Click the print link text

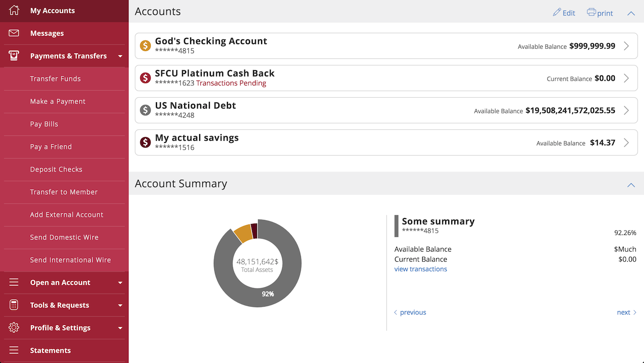point(605,14)
